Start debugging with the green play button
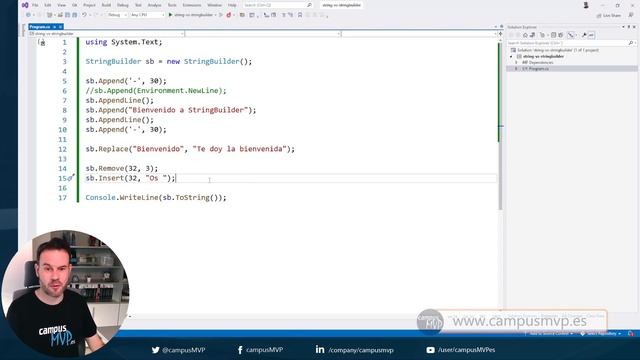Image resolution: width=640 pixels, height=360 pixels. 171,15
